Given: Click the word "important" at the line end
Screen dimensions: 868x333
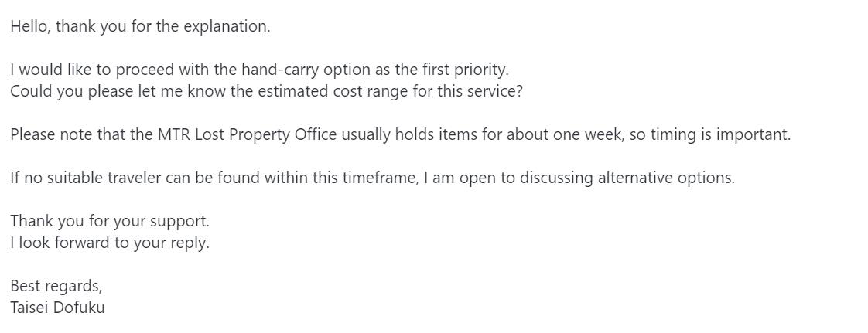Looking at the screenshot, I should click(752, 134).
